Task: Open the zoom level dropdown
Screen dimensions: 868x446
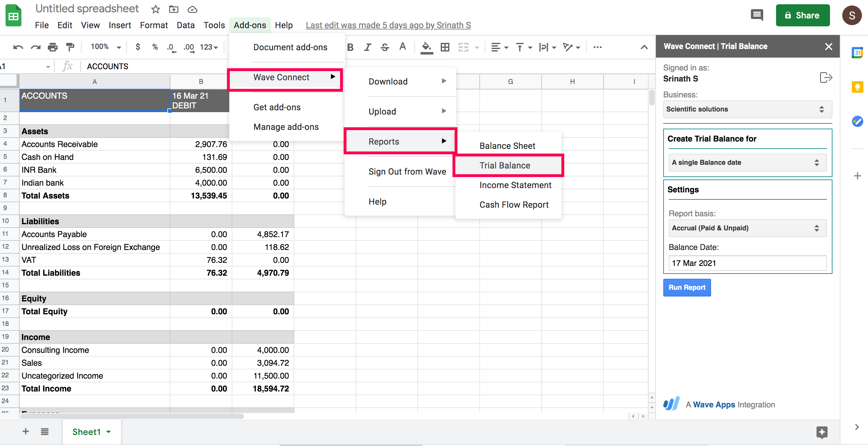Action: click(105, 47)
